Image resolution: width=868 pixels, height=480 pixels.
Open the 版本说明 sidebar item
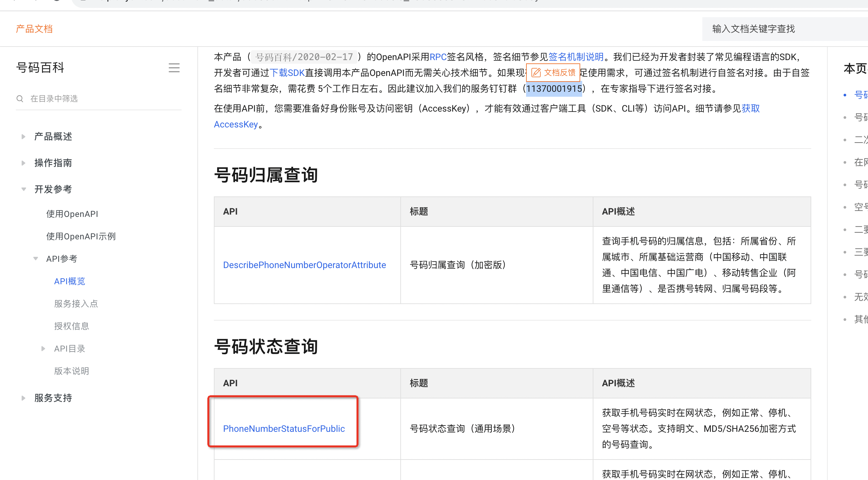click(x=71, y=371)
